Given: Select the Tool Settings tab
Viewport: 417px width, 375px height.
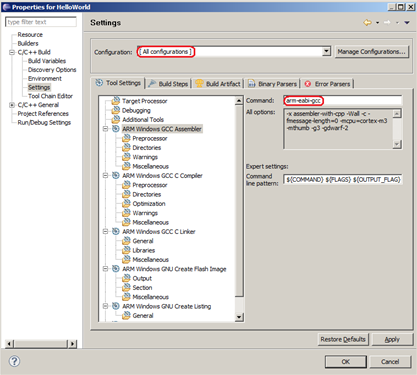Looking at the screenshot, I should tap(118, 83).
